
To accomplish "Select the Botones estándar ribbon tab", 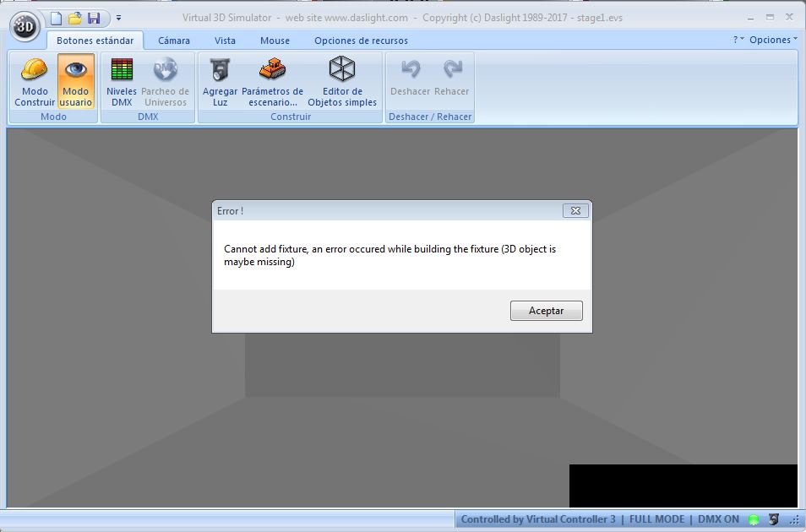I will pos(95,41).
